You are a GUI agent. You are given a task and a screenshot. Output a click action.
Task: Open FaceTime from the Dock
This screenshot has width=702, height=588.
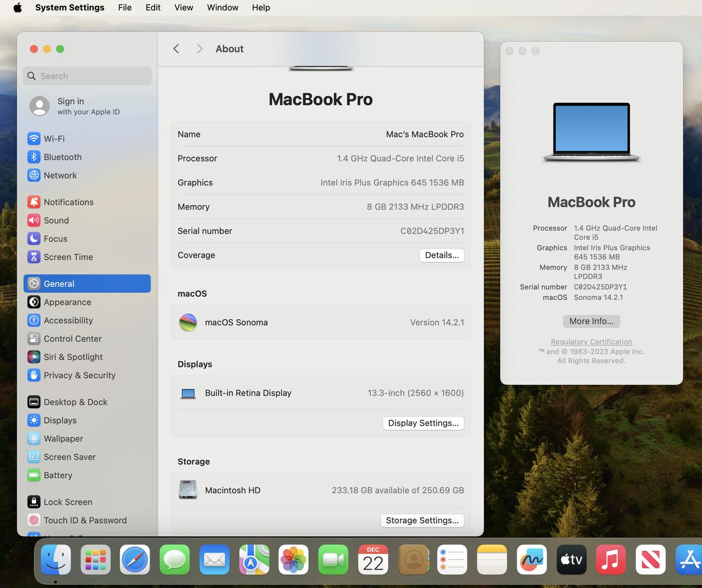[334, 560]
